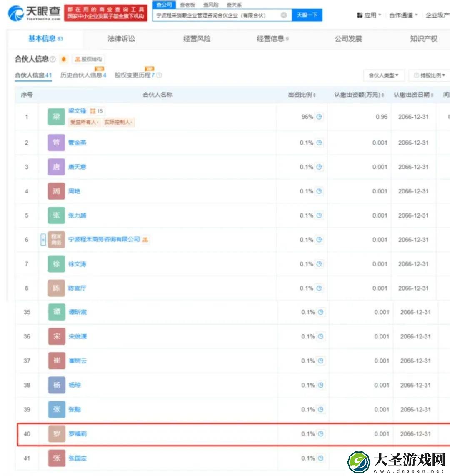This screenshot has width=450, height=476.
Task: Click the help icon beside 股权变更历程
Action: click(159, 75)
